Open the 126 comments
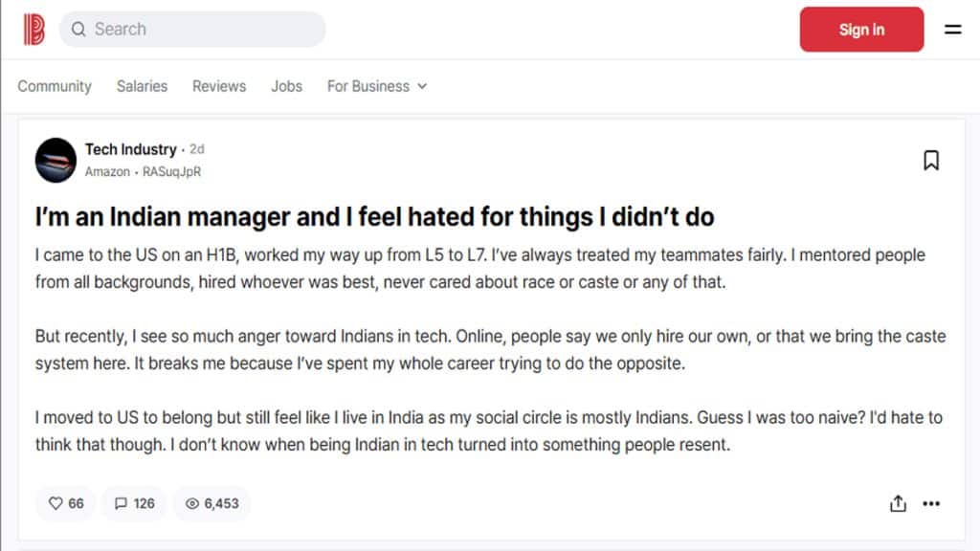The image size is (980, 551). (x=134, y=503)
